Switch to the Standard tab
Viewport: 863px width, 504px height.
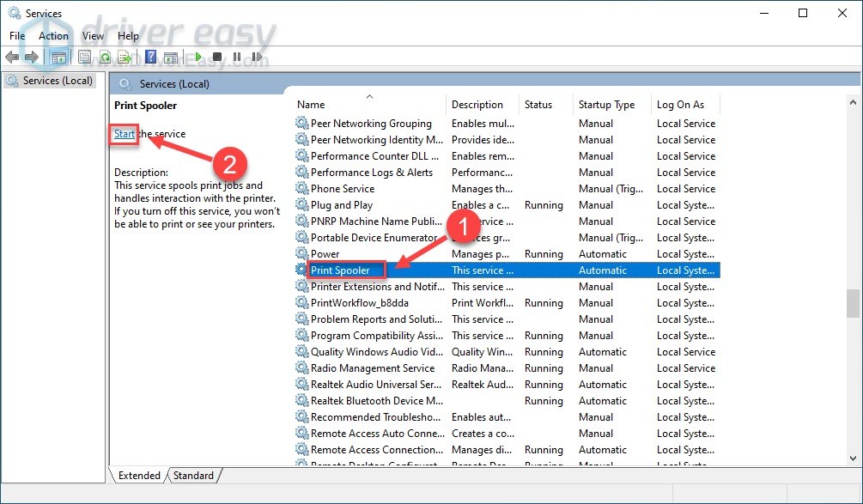click(x=194, y=475)
